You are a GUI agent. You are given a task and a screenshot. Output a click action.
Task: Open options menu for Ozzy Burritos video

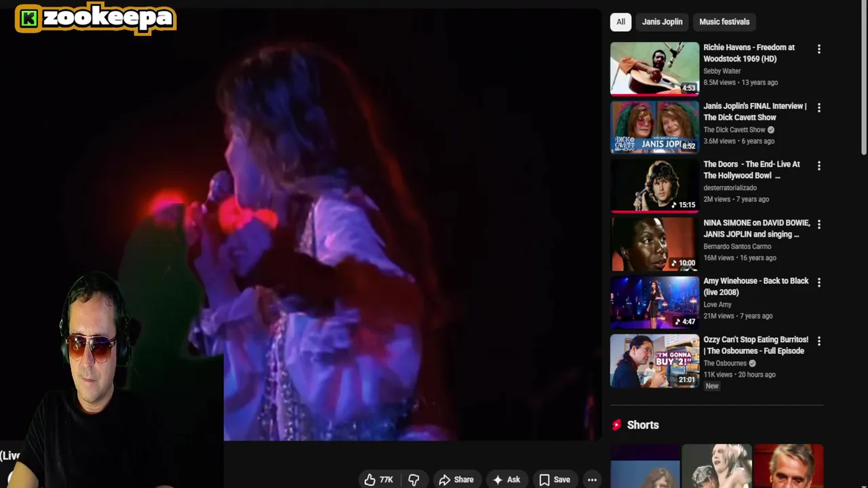tap(819, 341)
